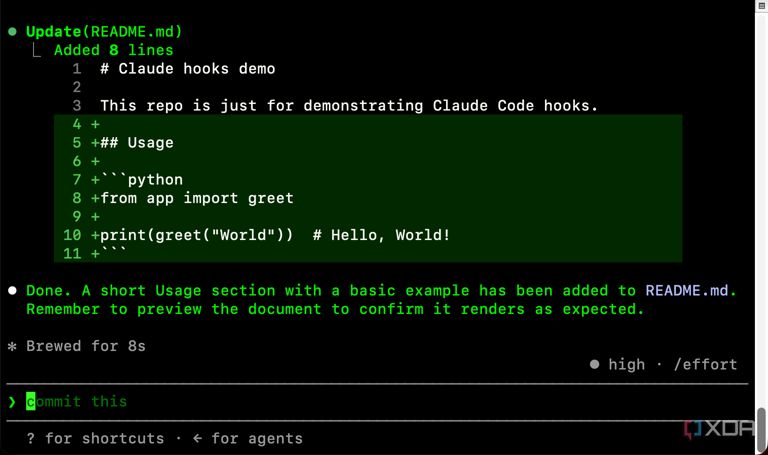Viewport: 768px width, 455px height.
Task: Click the Brewed for 8s status text
Action: point(86,346)
